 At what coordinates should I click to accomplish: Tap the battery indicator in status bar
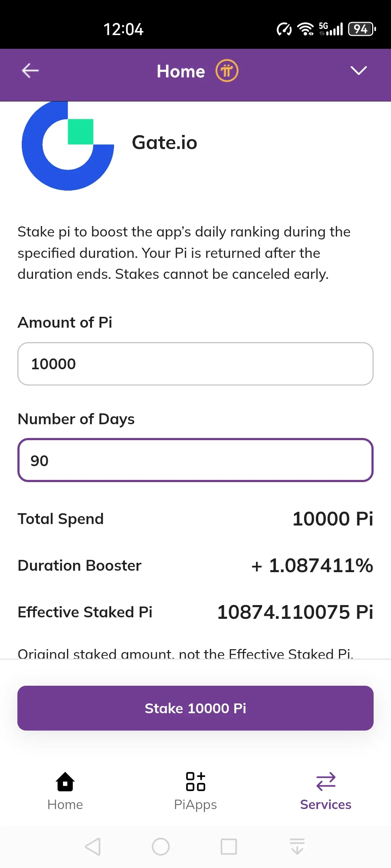(x=362, y=29)
